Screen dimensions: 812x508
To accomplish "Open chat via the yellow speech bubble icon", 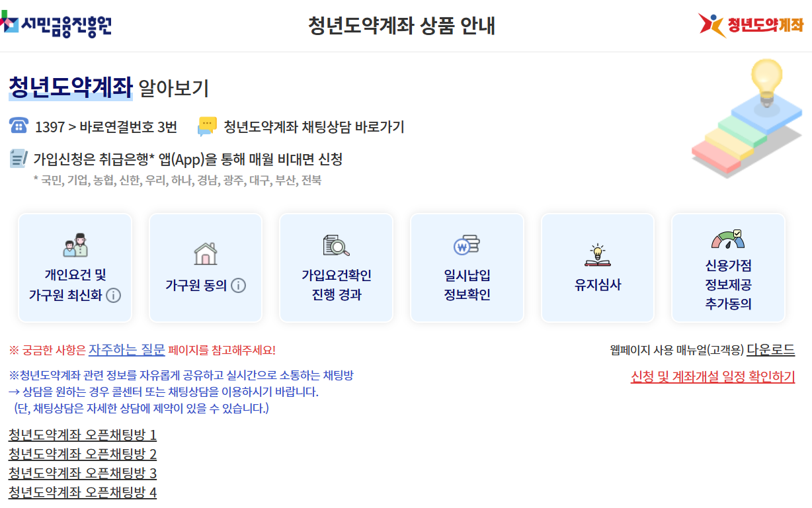I will (x=206, y=124).
